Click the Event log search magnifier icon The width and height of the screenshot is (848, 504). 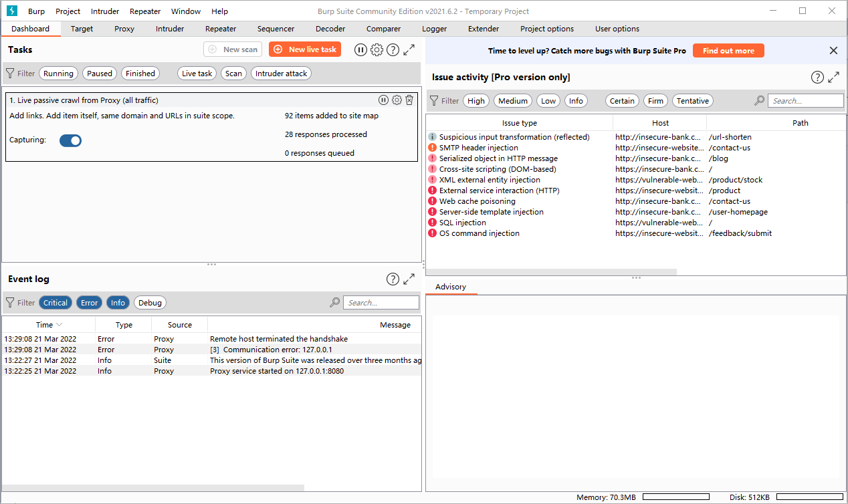pos(335,303)
